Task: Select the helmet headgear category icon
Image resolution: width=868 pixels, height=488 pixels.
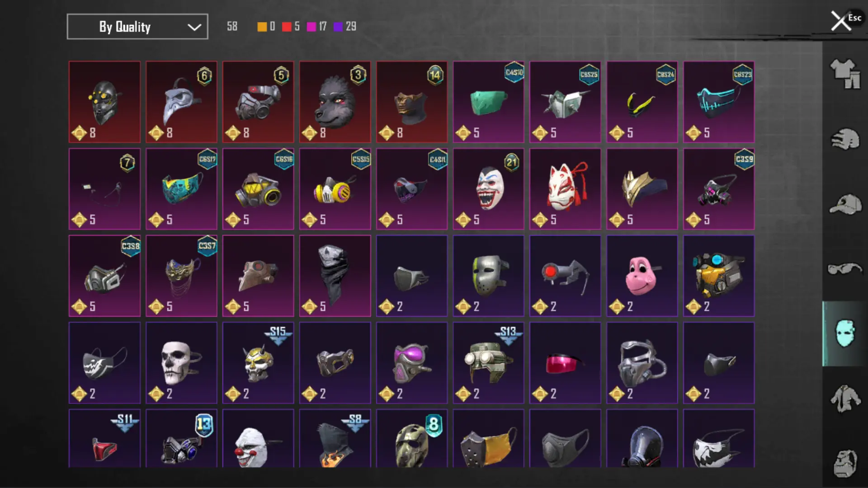Action: (845, 139)
